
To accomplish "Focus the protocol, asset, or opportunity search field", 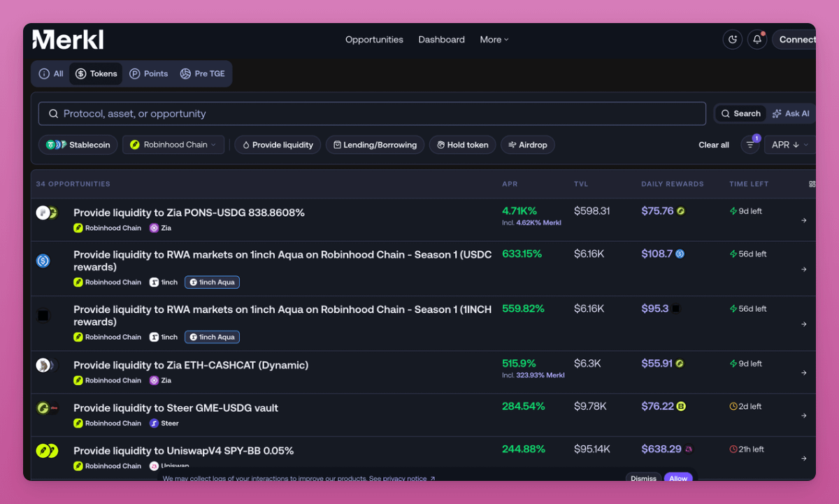I will pos(372,113).
